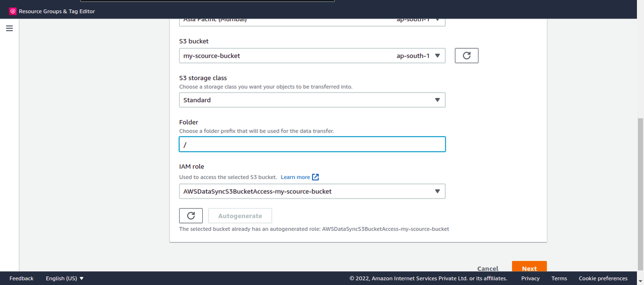
Task: Click the page vertical scrollbar thumb
Action: pos(640,195)
